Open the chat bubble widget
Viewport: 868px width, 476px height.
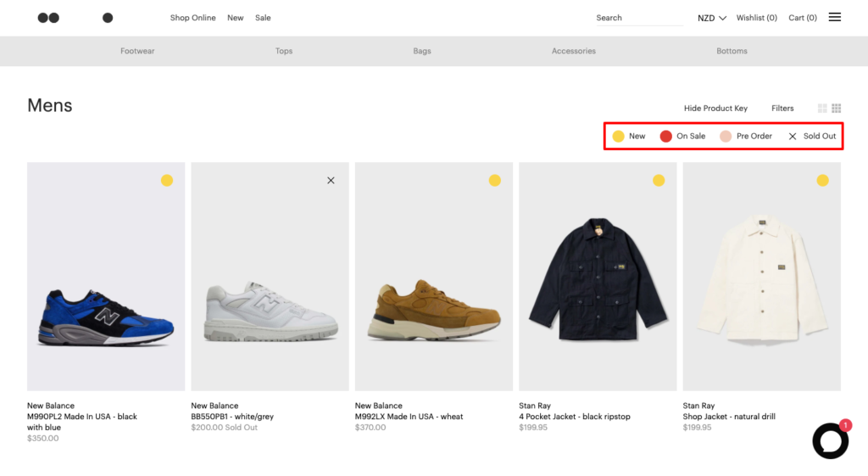(831, 440)
